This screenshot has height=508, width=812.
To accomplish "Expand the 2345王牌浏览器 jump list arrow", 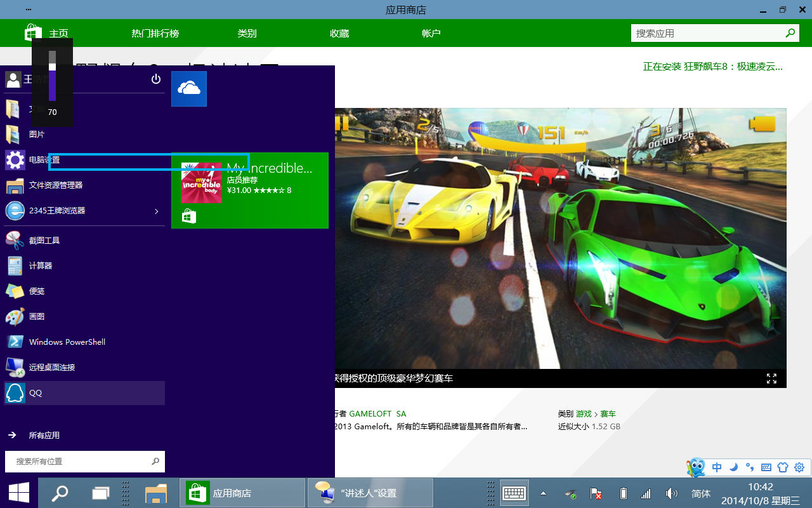I will [x=157, y=211].
